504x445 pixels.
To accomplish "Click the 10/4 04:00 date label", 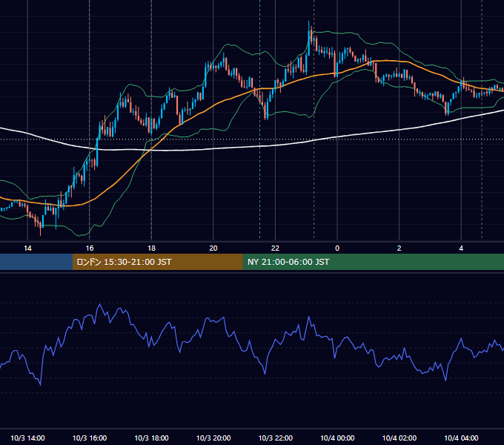I will (x=461, y=438).
